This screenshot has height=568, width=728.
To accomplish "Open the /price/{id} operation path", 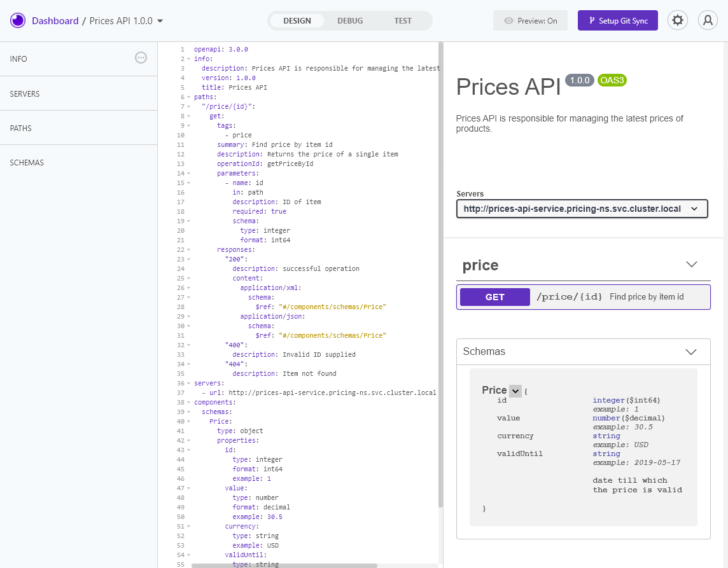I will tap(569, 297).
